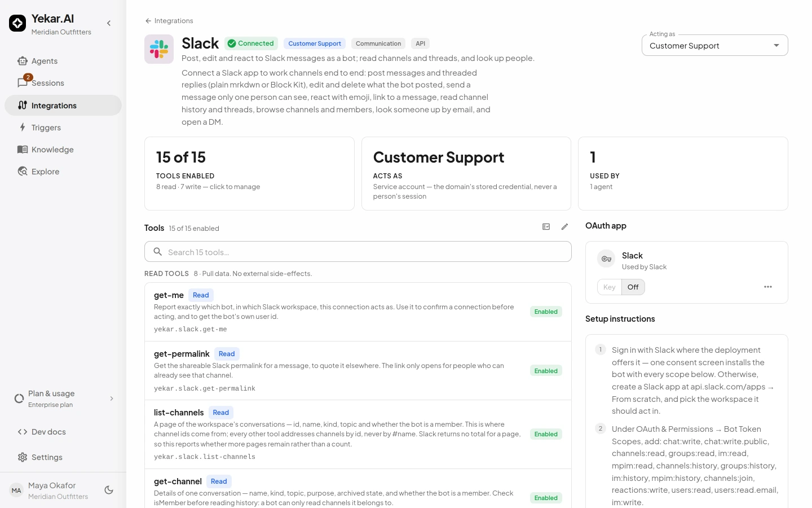Viewport: 812px width, 508px height.
Task: Open the Agents page
Action: click(63, 61)
